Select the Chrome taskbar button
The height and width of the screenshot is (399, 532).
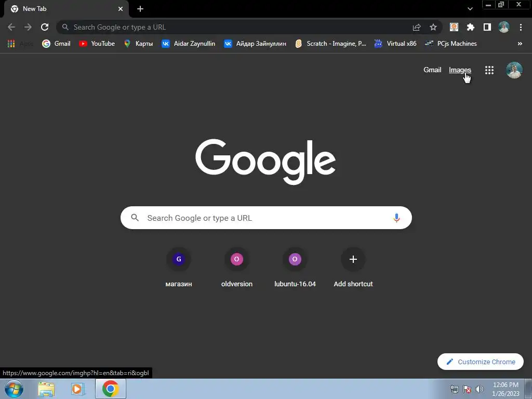click(110, 389)
